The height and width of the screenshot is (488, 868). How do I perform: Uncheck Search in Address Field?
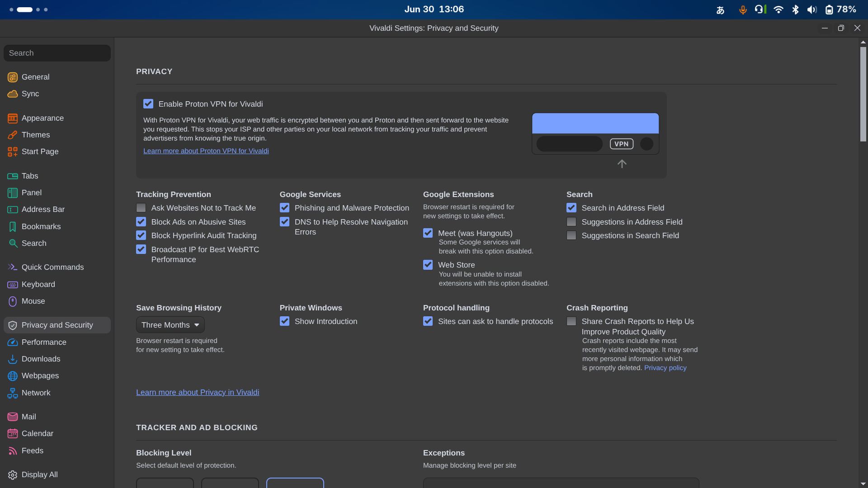coord(571,208)
